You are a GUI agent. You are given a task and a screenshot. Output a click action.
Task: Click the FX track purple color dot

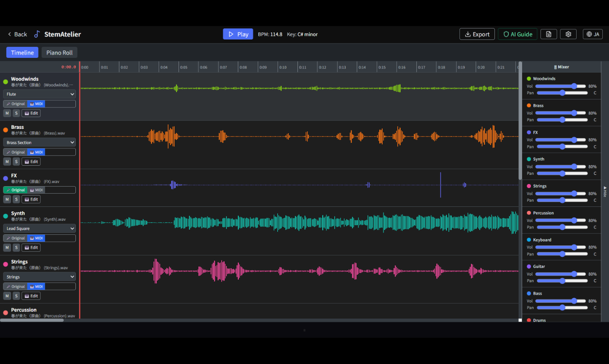point(6,178)
